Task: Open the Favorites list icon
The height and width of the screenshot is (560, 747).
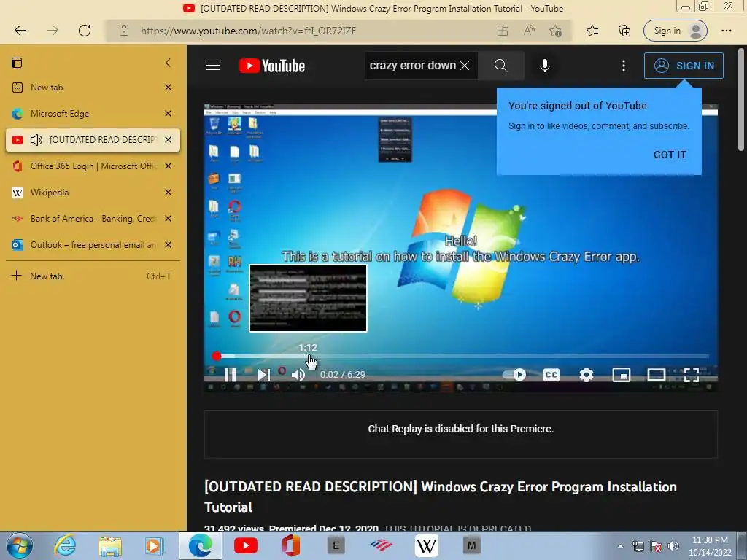Action: pyautogui.click(x=592, y=31)
